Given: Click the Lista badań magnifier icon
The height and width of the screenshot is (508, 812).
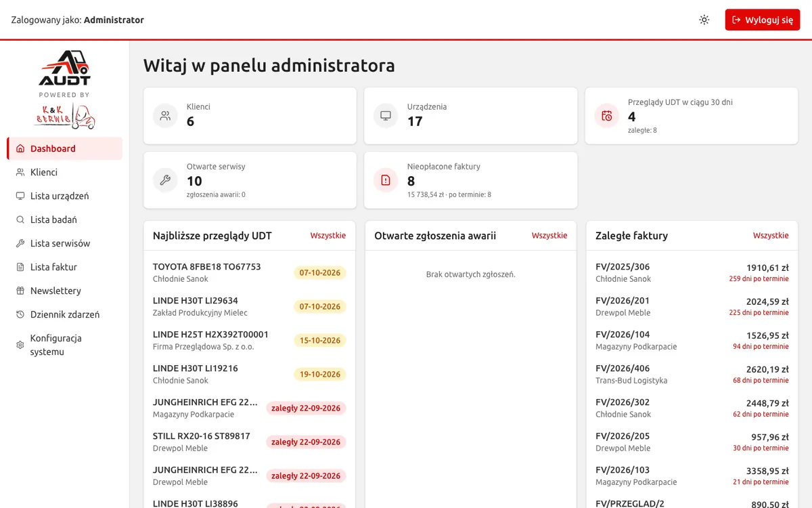Looking at the screenshot, I should click(20, 219).
